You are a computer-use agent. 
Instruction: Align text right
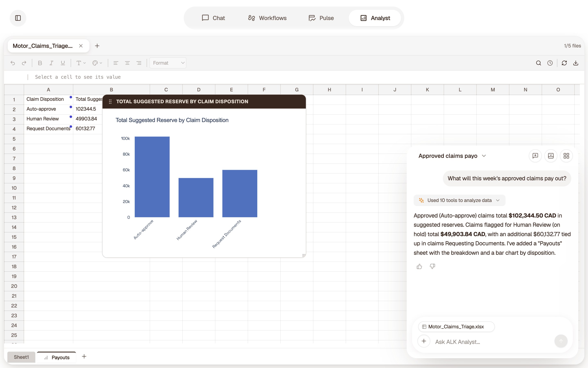tap(139, 63)
